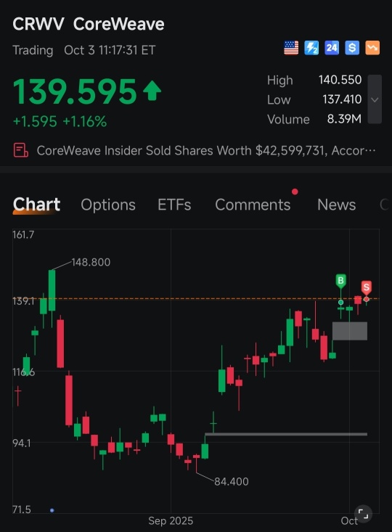Tap the blue dollar sign icon
This screenshot has height=532, width=392.
[x=352, y=48]
